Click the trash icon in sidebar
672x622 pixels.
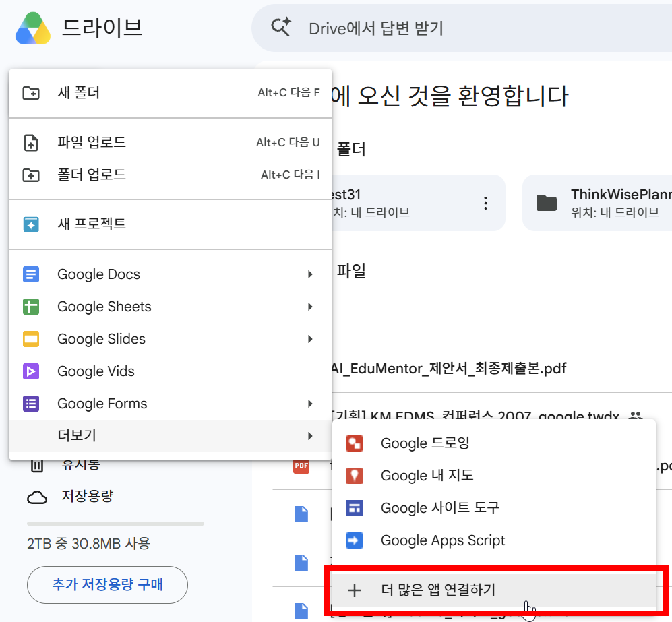click(37, 465)
